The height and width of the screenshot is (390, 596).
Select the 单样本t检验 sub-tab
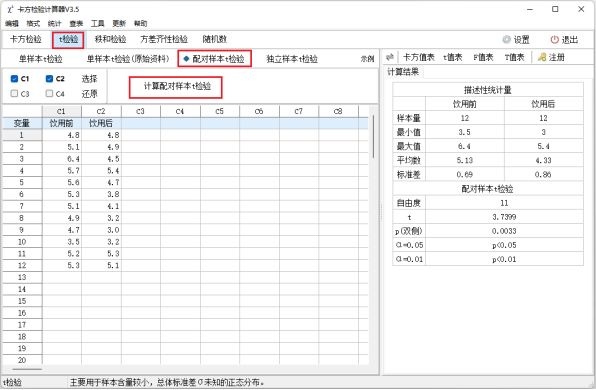(x=41, y=59)
